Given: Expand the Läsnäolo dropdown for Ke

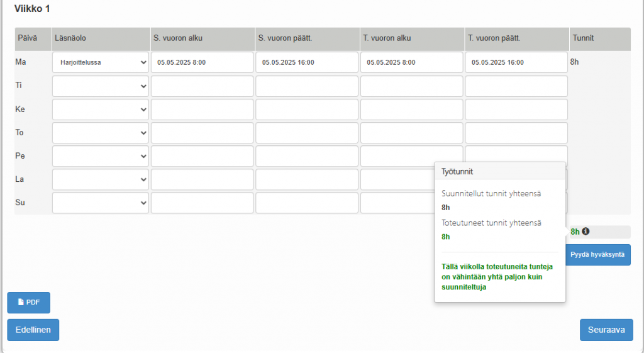Looking at the screenshot, I should 101,109.
